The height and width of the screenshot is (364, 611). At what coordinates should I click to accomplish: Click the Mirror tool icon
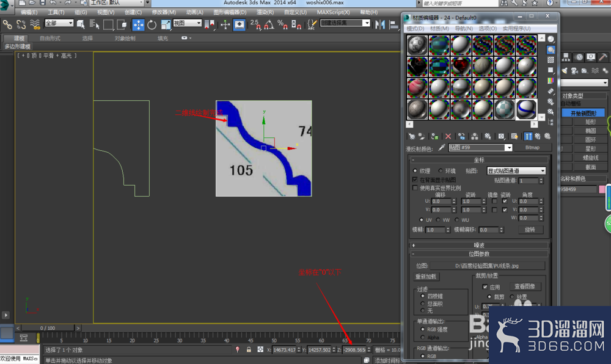pos(379,25)
